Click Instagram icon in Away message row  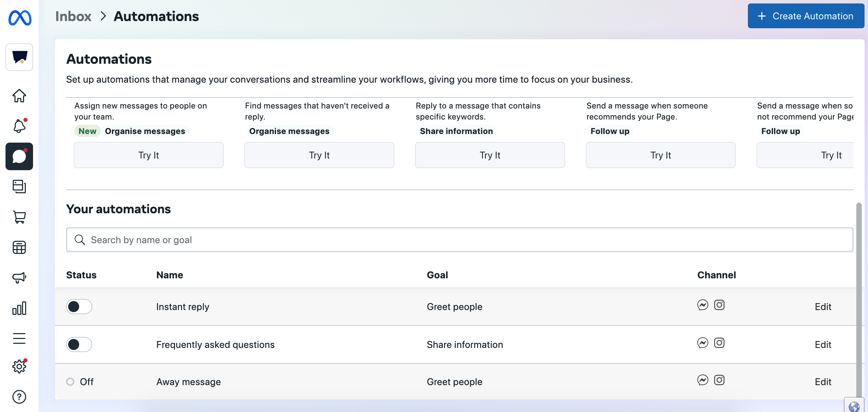click(719, 380)
